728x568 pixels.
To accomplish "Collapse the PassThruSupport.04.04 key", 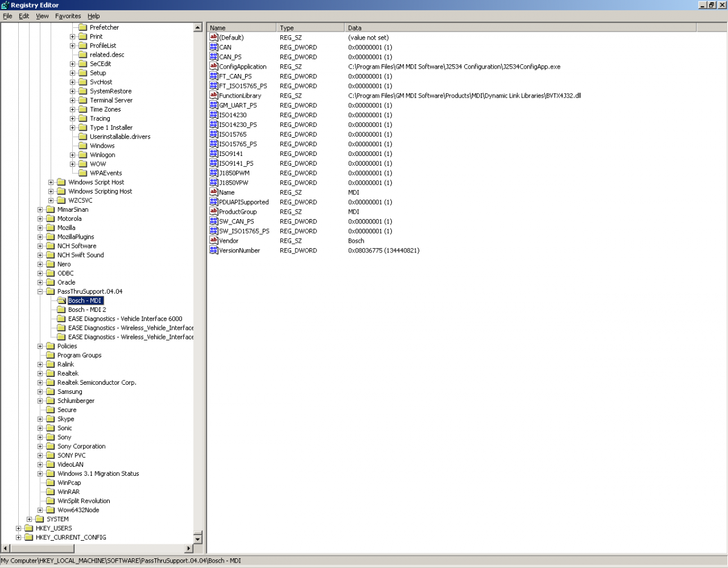I will coord(40,291).
